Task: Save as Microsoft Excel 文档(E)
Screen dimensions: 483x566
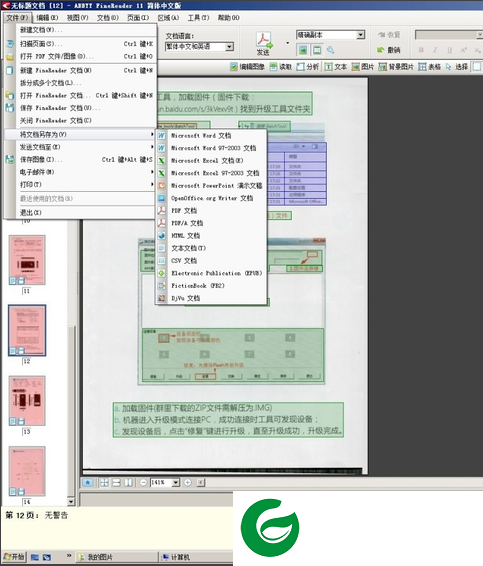Action: 212,161
